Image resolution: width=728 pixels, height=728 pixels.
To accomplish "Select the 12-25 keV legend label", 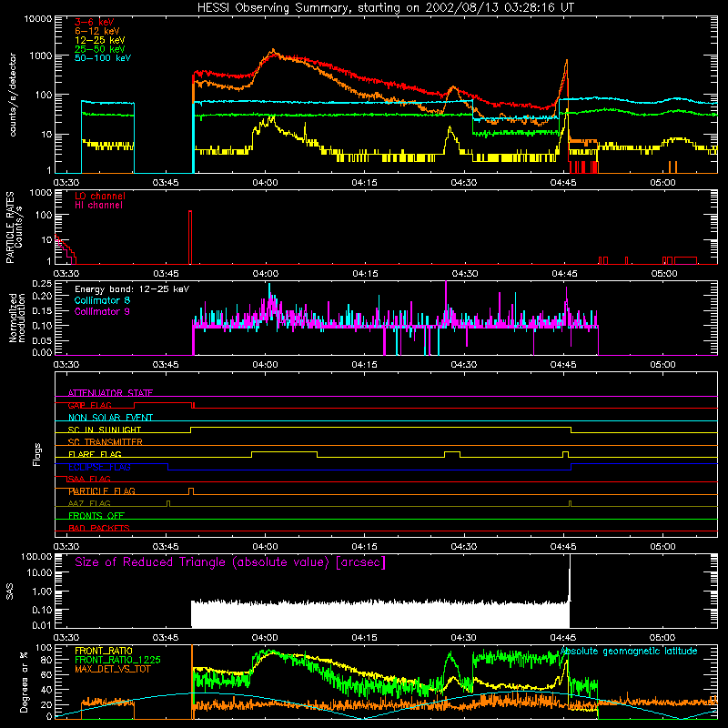I will [100, 40].
